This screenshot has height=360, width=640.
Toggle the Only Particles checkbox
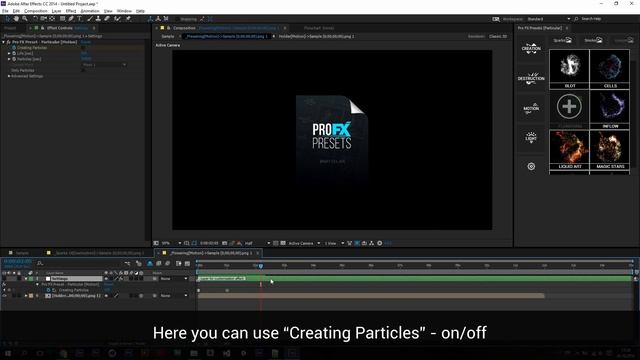pos(83,70)
